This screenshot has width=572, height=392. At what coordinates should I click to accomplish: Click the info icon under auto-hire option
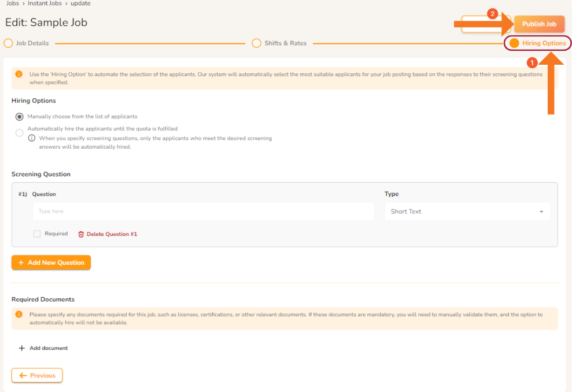pyautogui.click(x=32, y=138)
